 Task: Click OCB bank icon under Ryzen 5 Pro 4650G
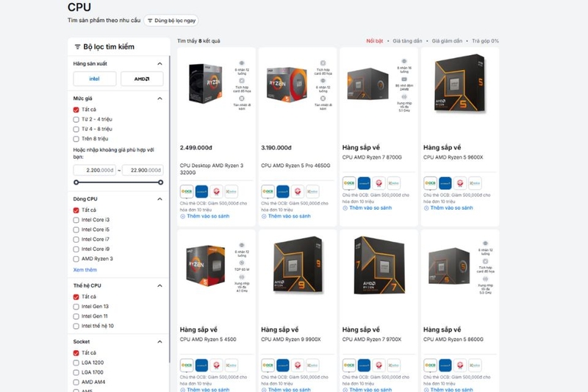click(x=268, y=191)
